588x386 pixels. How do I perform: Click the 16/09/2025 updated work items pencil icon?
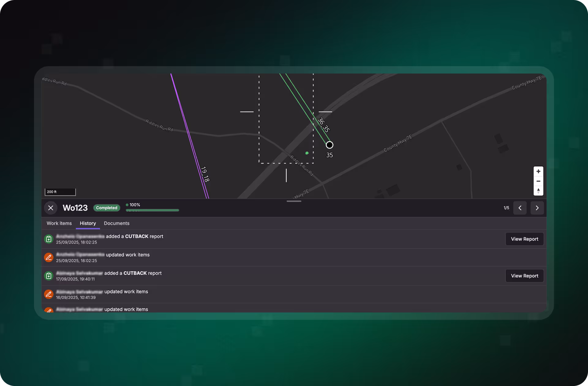pos(49,294)
